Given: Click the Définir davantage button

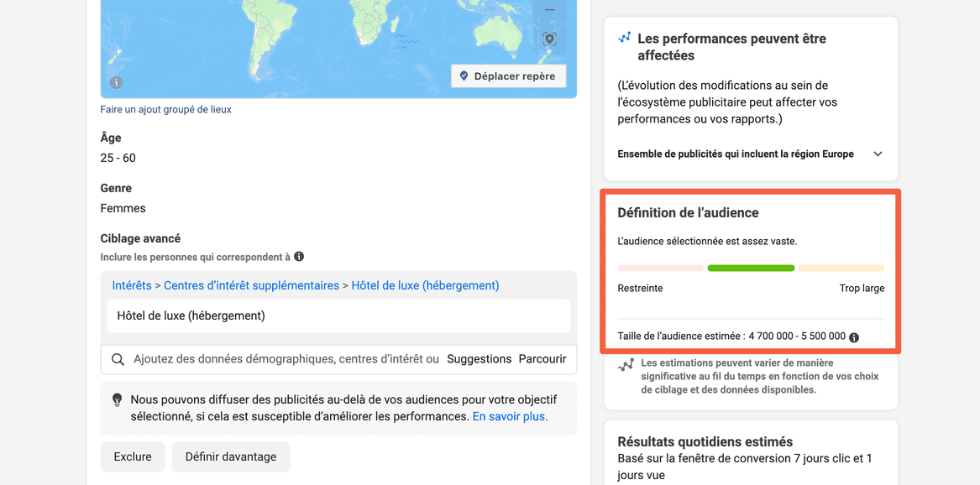Looking at the screenshot, I should pyautogui.click(x=231, y=457).
